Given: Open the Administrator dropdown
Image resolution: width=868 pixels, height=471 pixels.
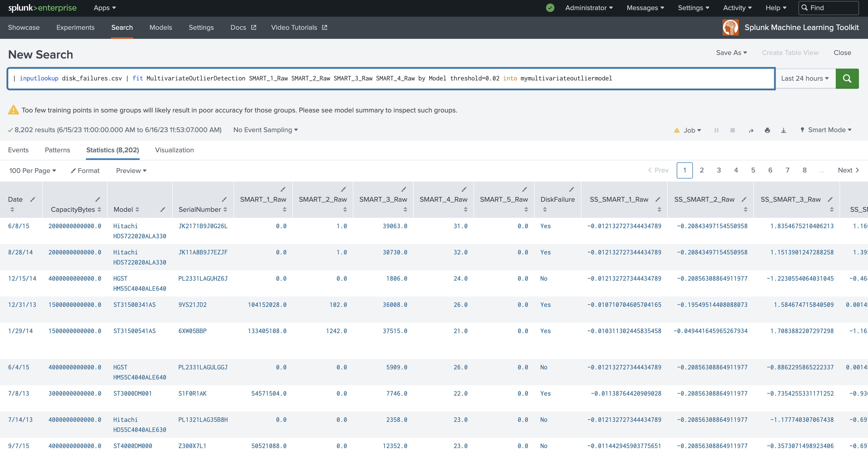Looking at the screenshot, I should click(x=589, y=8).
